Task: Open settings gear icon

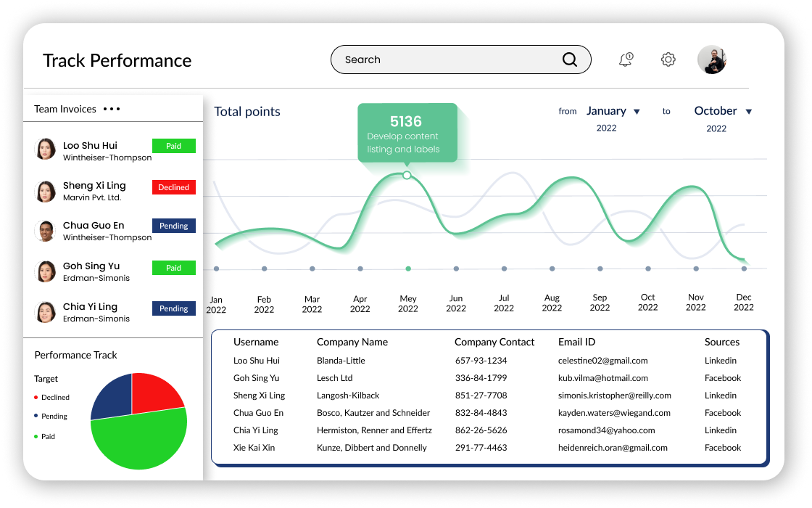Action: [668, 60]
